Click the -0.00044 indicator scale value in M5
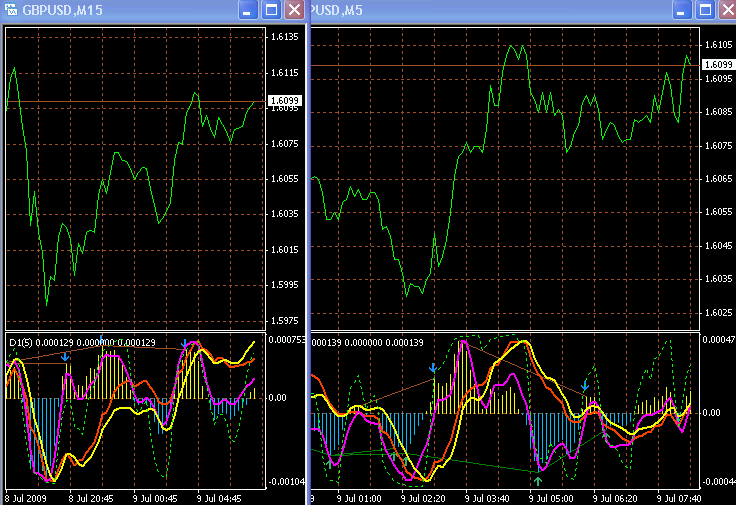The width and height of the screenshot is (736, 505). [x=719, y=482]
